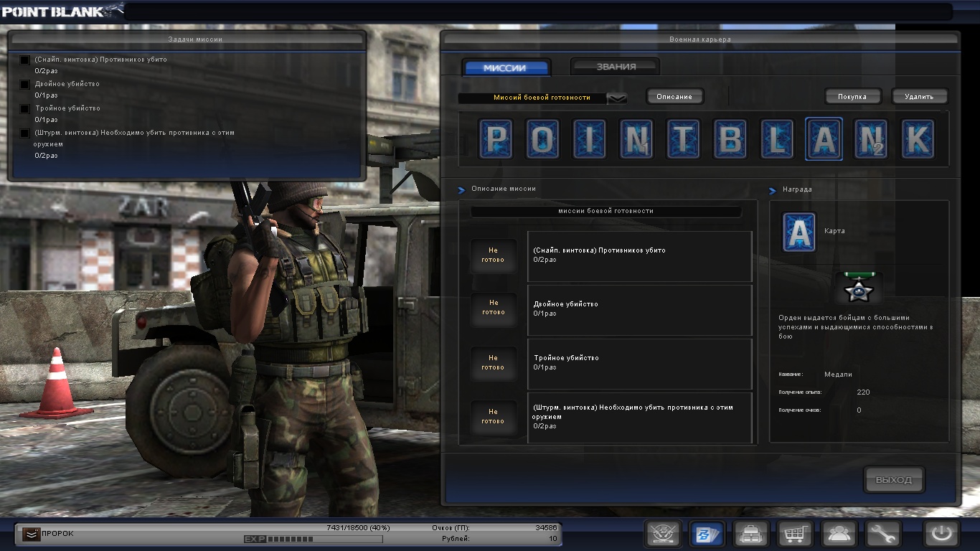Select Двойное убийство mission row in description
Image resolution: width=980 pixels, height=551 pixels.
[x=640, y=310]
